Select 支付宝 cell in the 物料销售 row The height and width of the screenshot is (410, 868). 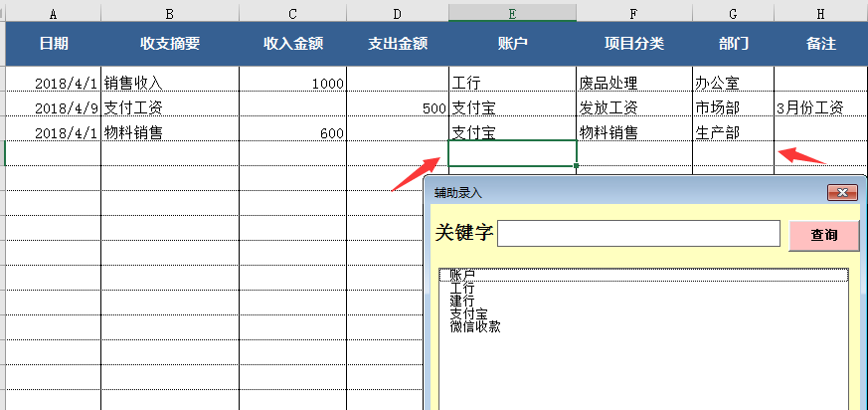pyautogui.click(x=513, y=129)
